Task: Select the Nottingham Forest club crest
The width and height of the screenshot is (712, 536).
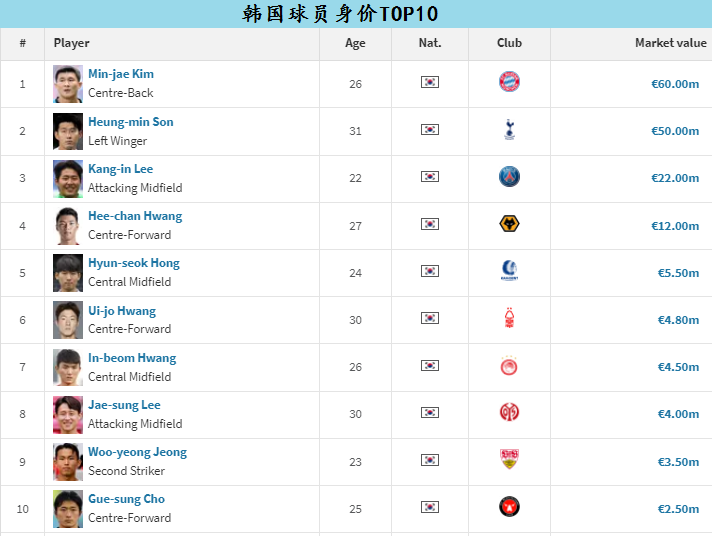Action: (509, 318)
